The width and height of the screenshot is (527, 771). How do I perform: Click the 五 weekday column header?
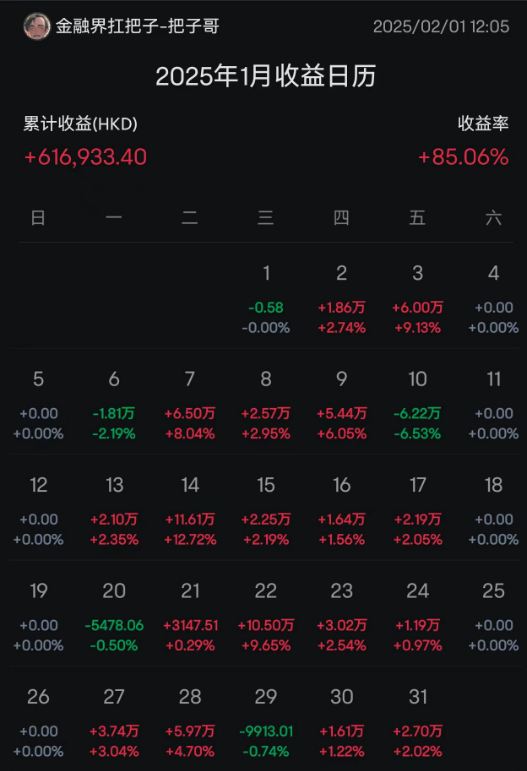click(417, 217)
